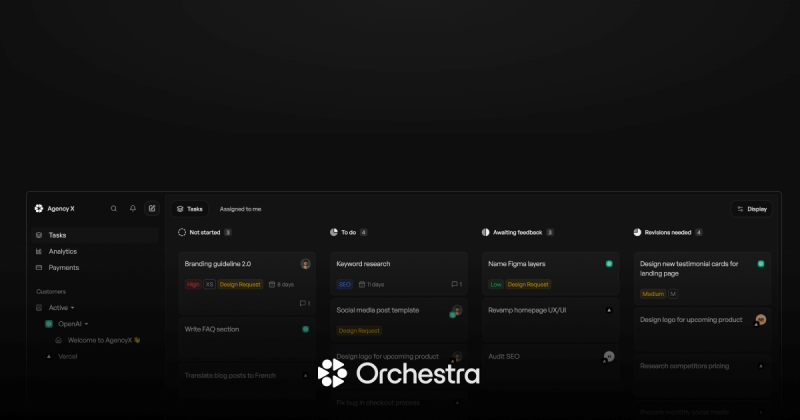Open Translate blog posts to French card

click(x=247, y=385)
